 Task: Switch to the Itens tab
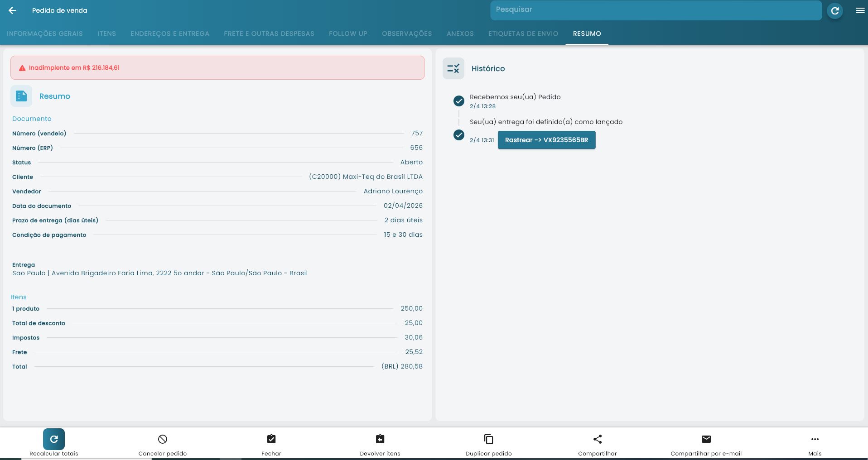tap(106, 34)
